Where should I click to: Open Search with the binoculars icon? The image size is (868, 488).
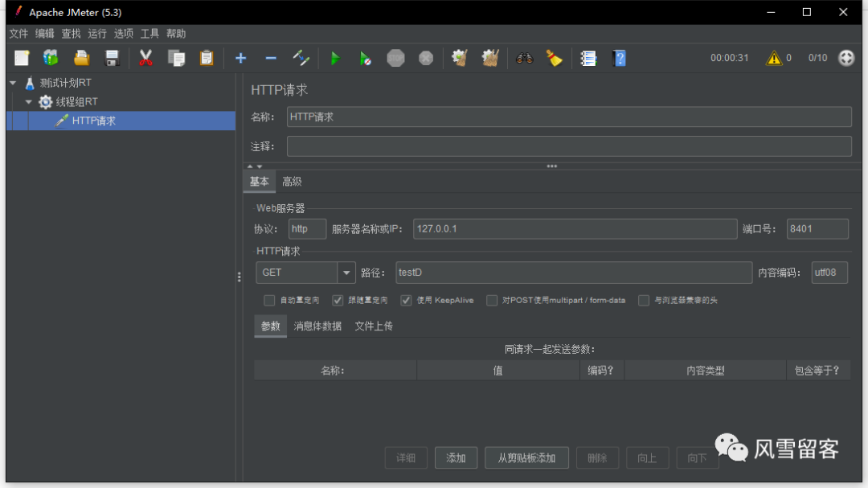(x=524, y=58)
